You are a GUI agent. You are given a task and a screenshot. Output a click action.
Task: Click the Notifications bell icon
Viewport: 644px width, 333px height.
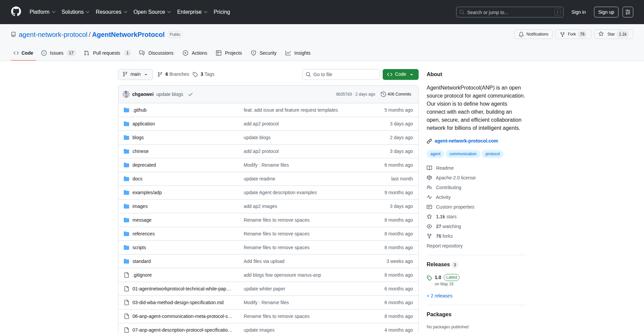click(521, 34)
